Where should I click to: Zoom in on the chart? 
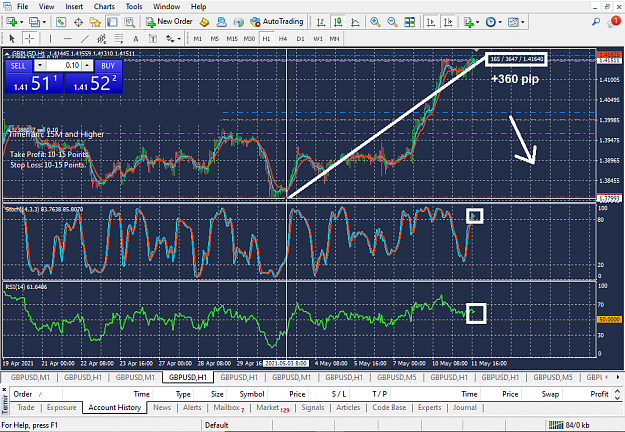click(x=375, y=22)
